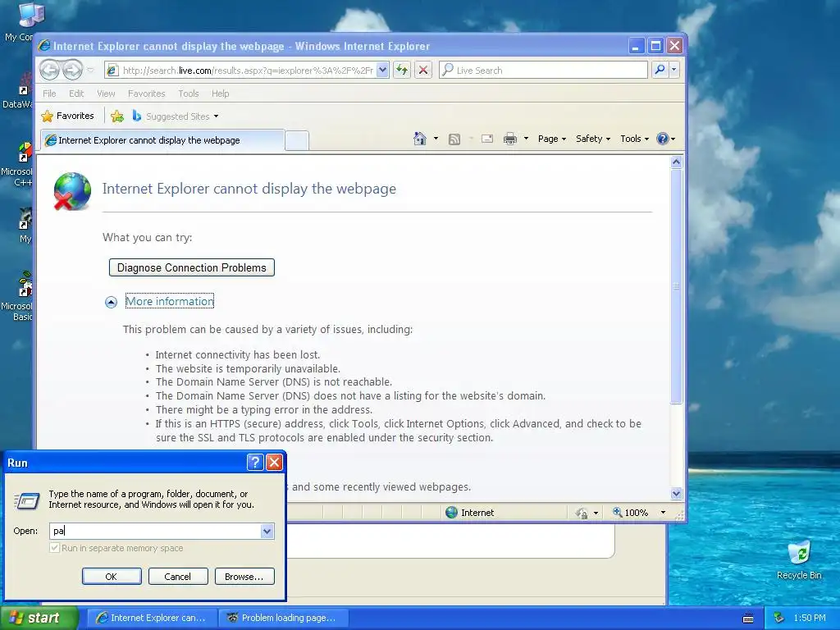The height and width of the screenshot is (630, 840).
Task: Open the search provider options dropdown
Action: pos(674,70)
